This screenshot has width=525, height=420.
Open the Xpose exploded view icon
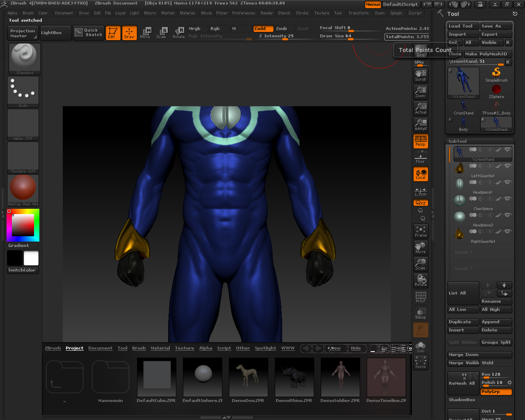coord(421,363)
